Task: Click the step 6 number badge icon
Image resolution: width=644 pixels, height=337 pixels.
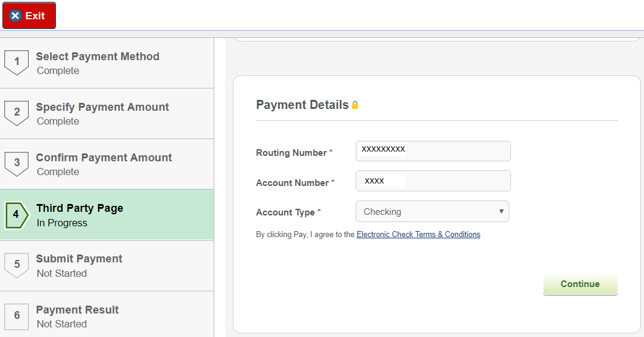Action: click(16, 315)
